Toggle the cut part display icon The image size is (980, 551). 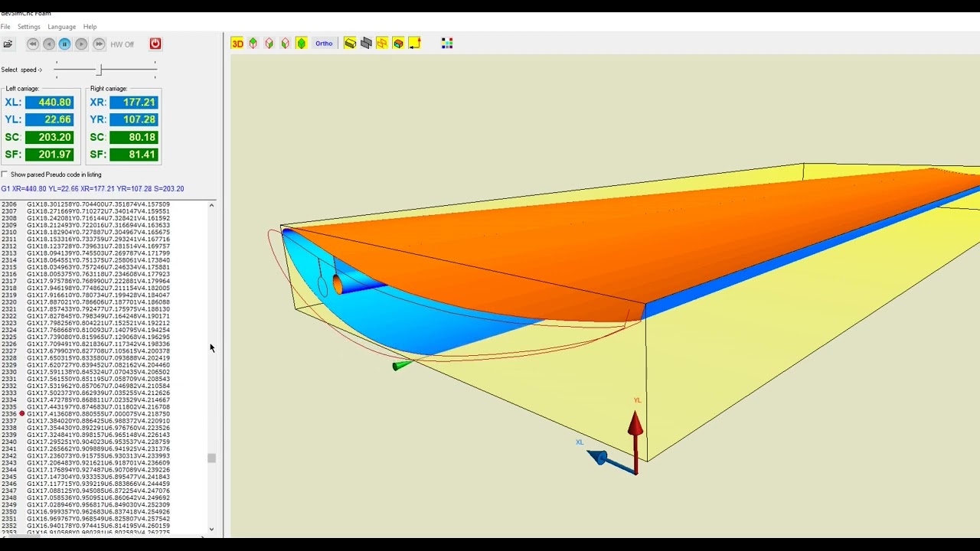[398, 44]
